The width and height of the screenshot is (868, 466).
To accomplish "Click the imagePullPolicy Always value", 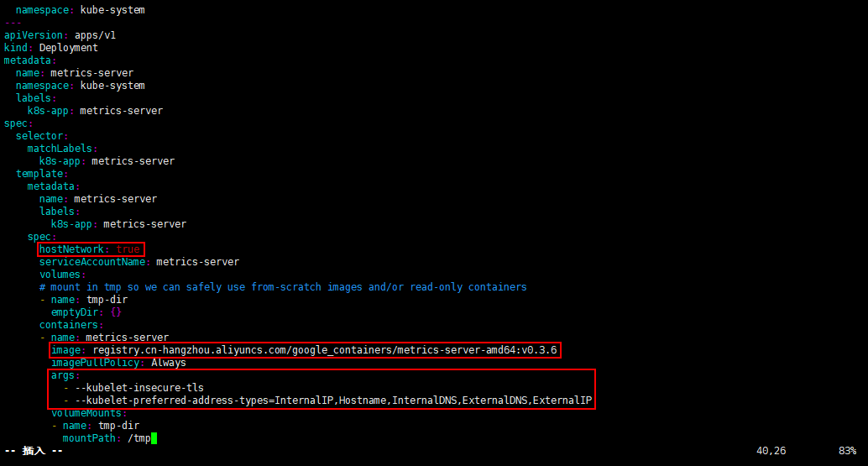I will [x=168, y=363].
